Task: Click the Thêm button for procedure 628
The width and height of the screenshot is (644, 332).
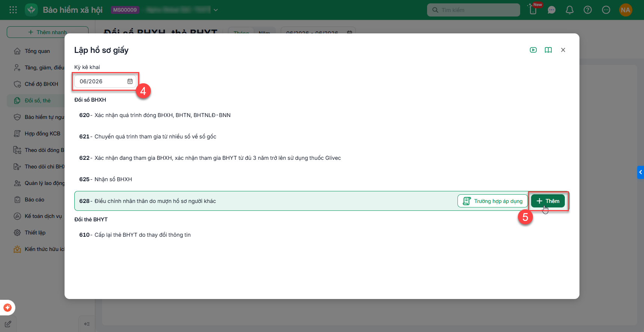Action: (x=548, y=201)
